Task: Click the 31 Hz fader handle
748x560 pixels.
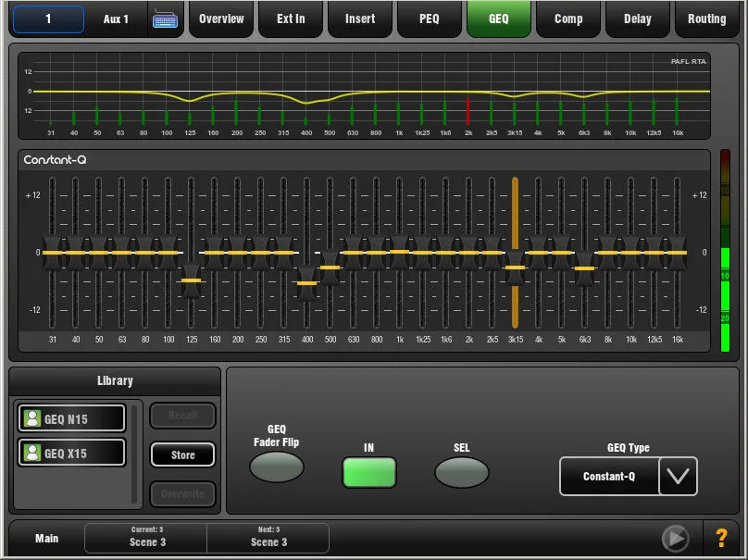Action: point(52,253)
